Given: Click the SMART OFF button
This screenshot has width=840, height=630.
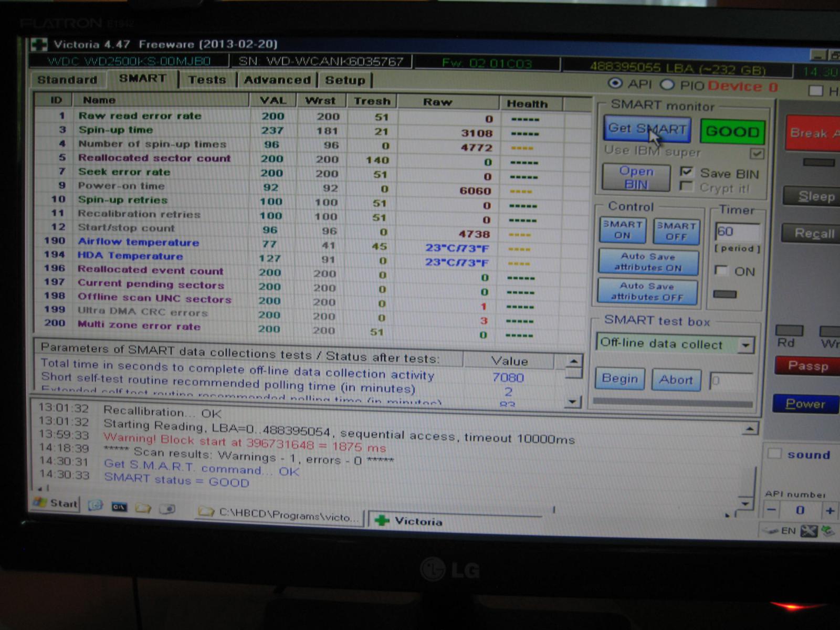Looking at the screenshot, I should pos(676,232).
